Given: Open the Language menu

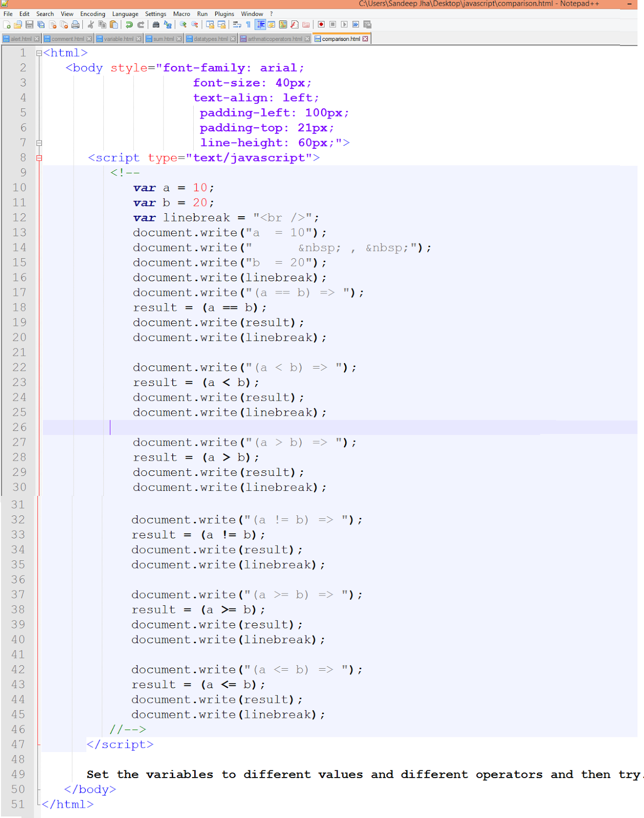Looking at the screenshot, I should 125,14.
